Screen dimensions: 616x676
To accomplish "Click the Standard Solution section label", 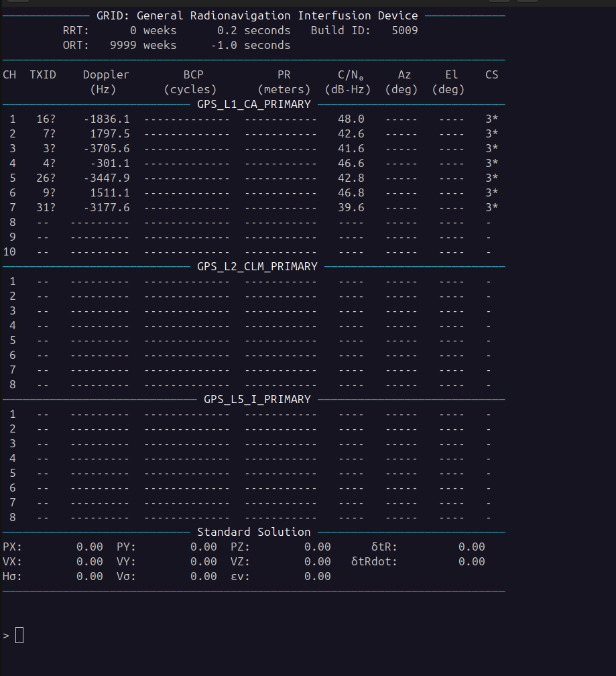I will pos(254,532).
